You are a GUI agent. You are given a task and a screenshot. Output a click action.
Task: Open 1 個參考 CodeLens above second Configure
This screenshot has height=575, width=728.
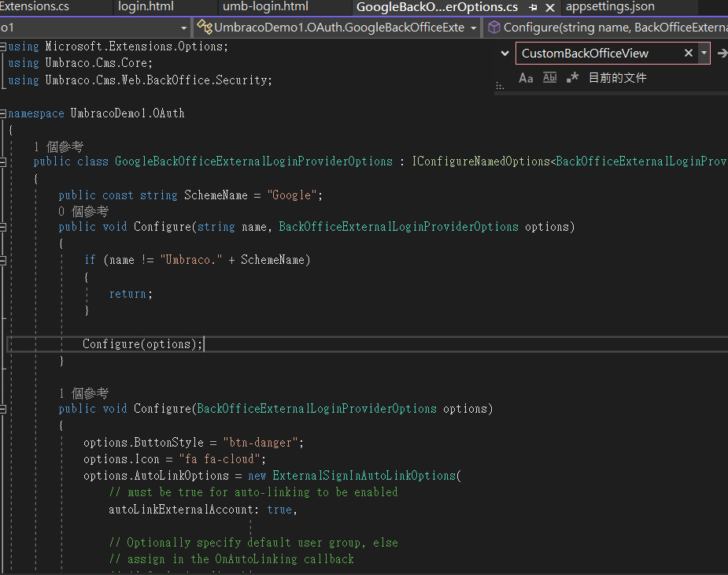point(83,394)
